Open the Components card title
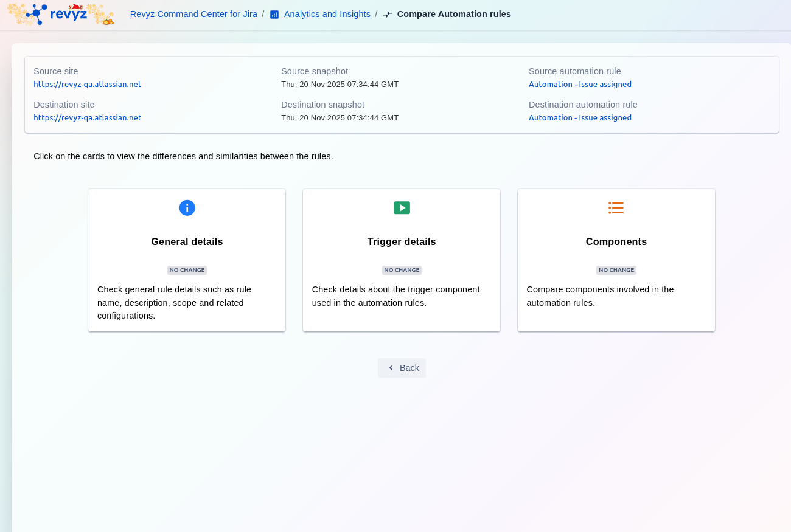The width and height of the screenshot is (791, 532). click(x=616, y=242)
